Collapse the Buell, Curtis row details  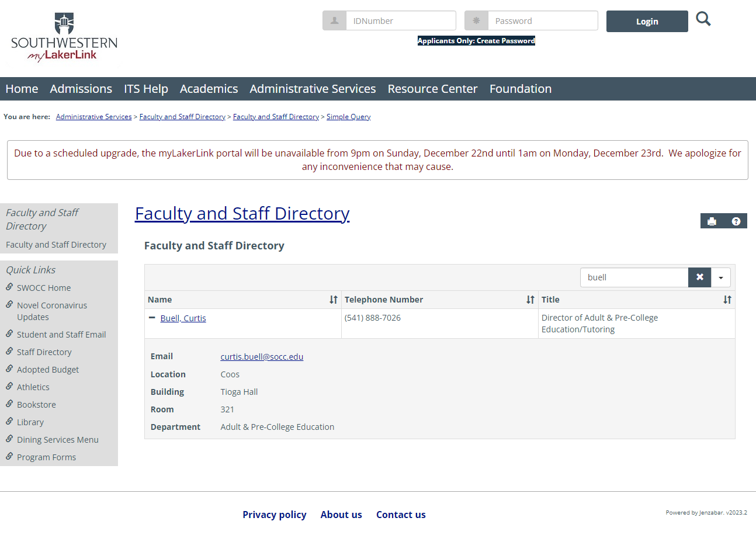point(152,318)
